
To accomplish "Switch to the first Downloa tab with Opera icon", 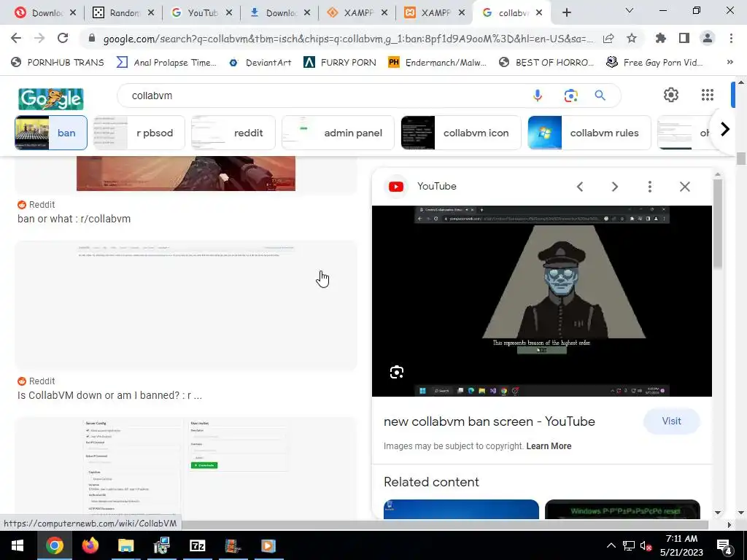I will coord(45,13).
